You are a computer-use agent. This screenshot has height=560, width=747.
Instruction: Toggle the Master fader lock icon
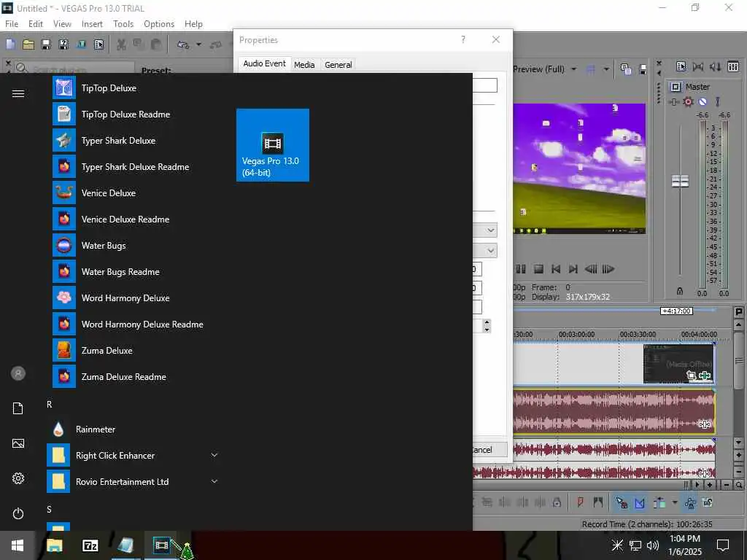[x=680, y=290]
